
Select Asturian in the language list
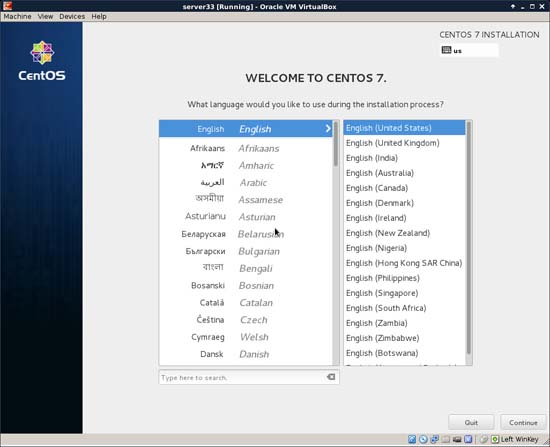(x=246, y=217)
